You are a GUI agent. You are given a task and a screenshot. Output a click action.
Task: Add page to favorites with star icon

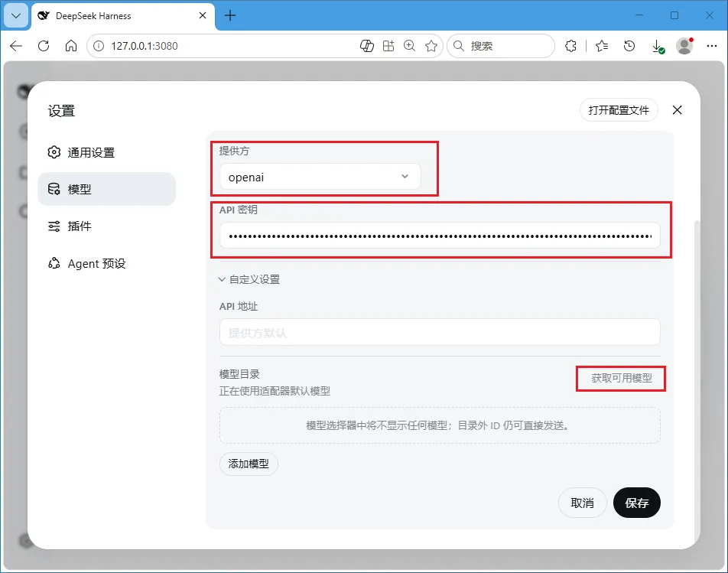coord(431,45)
